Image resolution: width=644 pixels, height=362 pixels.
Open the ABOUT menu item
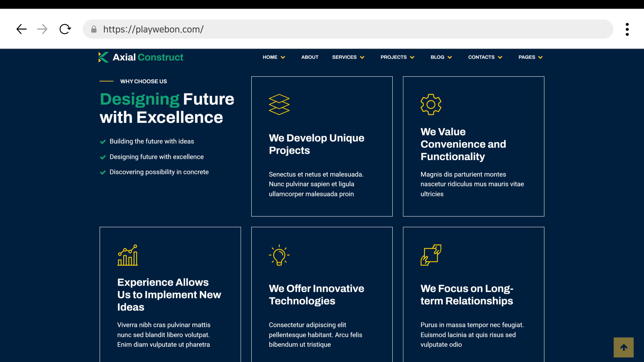[309, 57]
